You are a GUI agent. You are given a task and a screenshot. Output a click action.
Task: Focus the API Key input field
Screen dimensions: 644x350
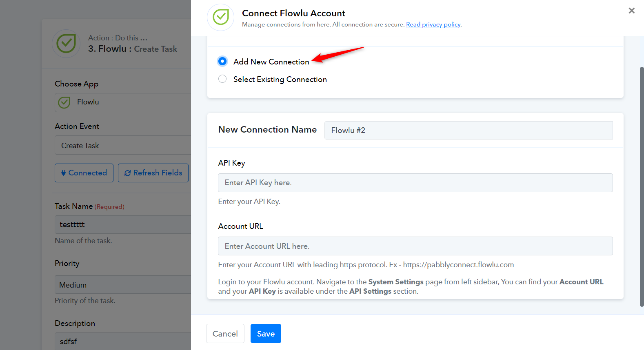tap(415, 183)
